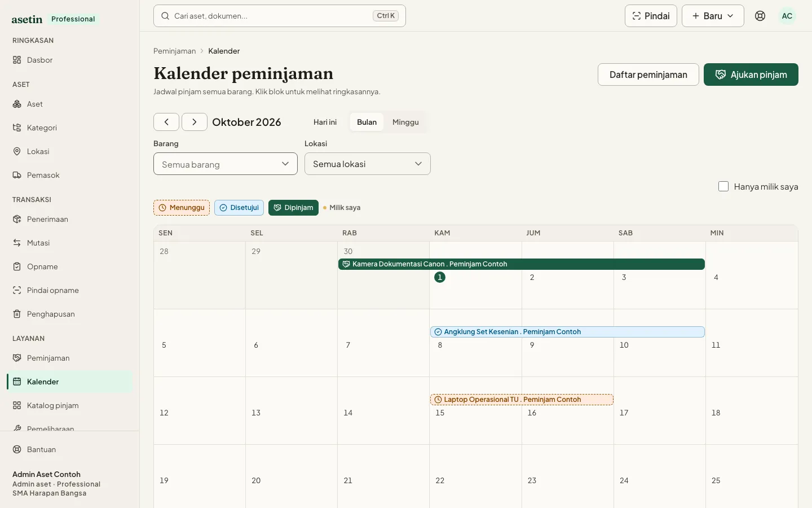Click the Aset sidebar icon
Image resolution: width=812 pixels, height=508 pixels.
coord(17,104)
